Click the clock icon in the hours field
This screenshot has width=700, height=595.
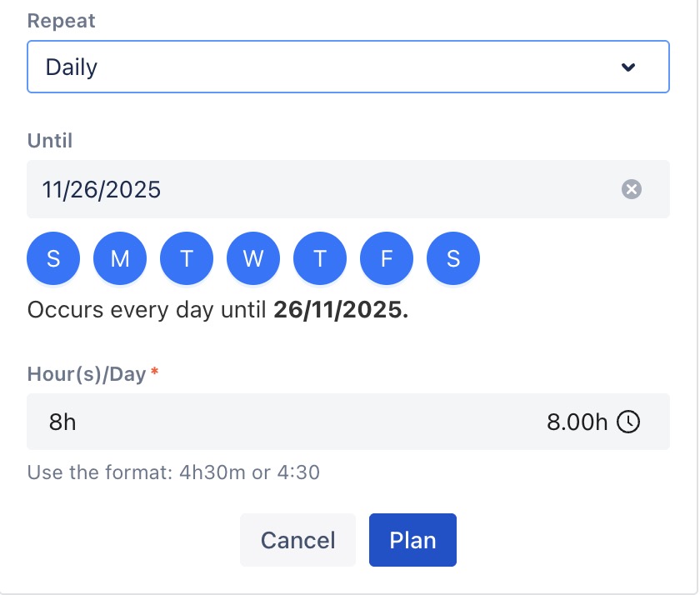tap(628, 422)
